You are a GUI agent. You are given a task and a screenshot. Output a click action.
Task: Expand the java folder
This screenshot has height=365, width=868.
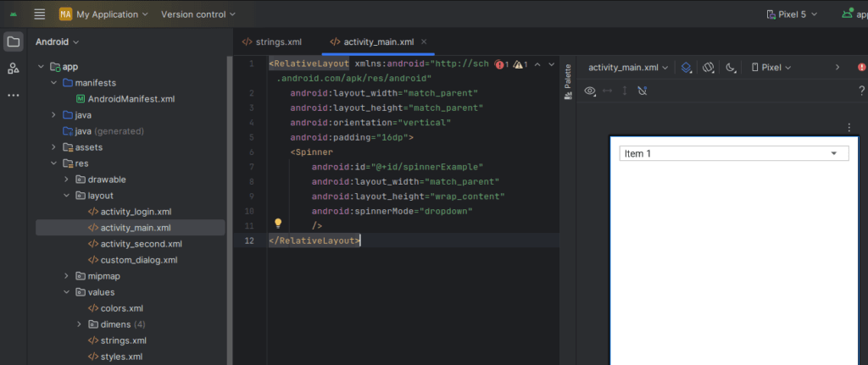click(53, 115)
